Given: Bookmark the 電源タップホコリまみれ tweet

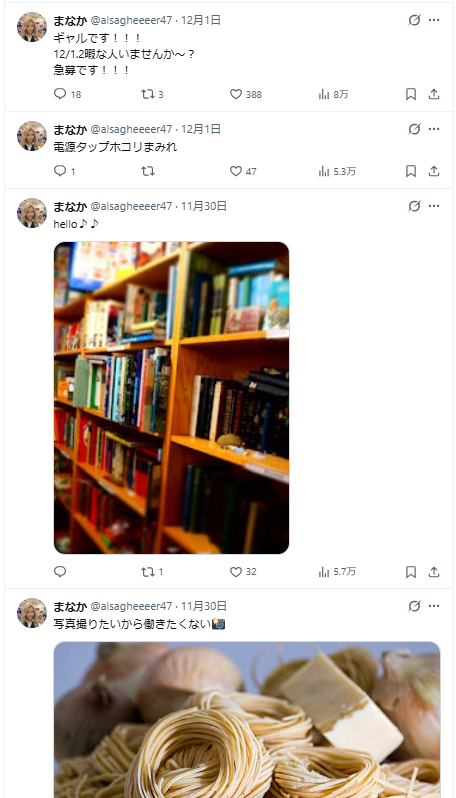Looking at the screenshot, I should [x=411, y=171].
